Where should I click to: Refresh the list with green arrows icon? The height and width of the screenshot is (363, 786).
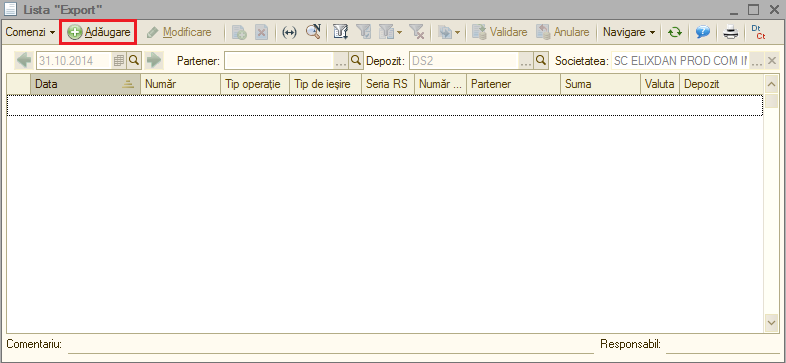[675, 33]
